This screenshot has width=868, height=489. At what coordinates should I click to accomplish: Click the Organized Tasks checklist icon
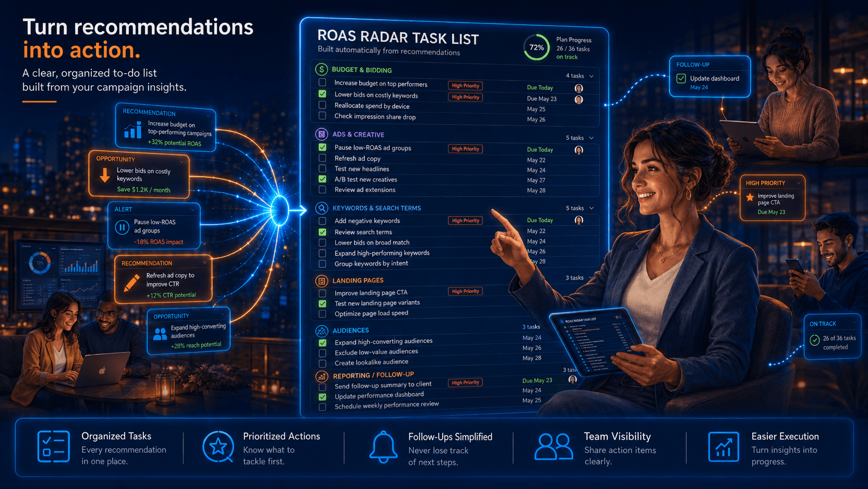(53, 446)
